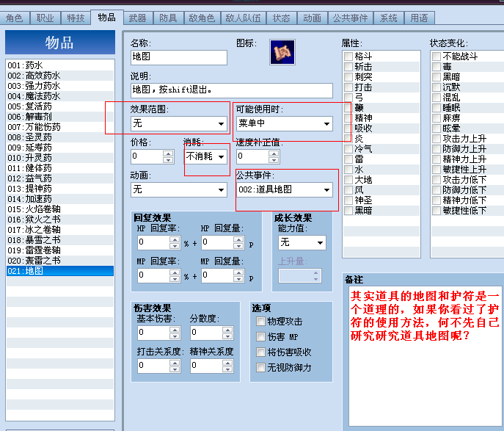The image size is (504, 431).
Task: Check the 将伤害吸收 option
Action: pyautogui.click(x=260, y=352)
